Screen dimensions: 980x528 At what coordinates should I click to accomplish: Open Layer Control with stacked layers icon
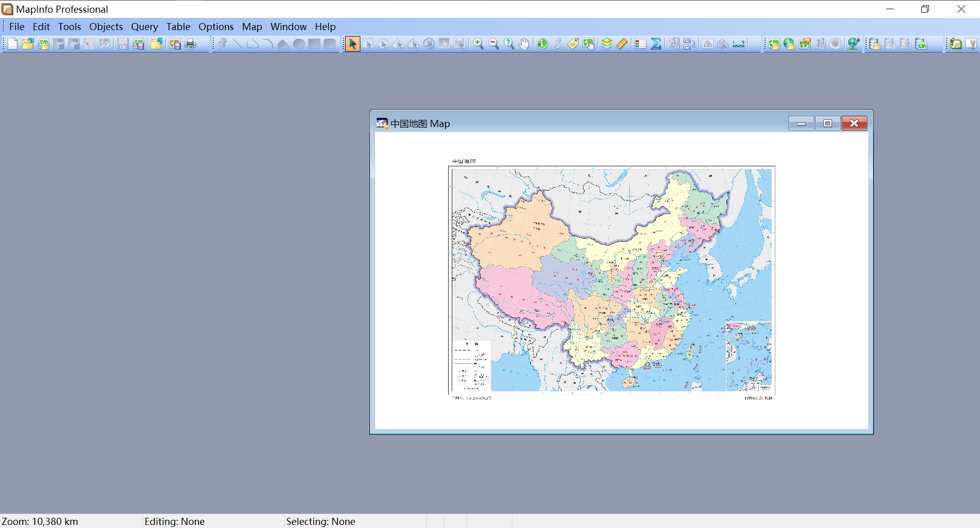tap(606, 44)
